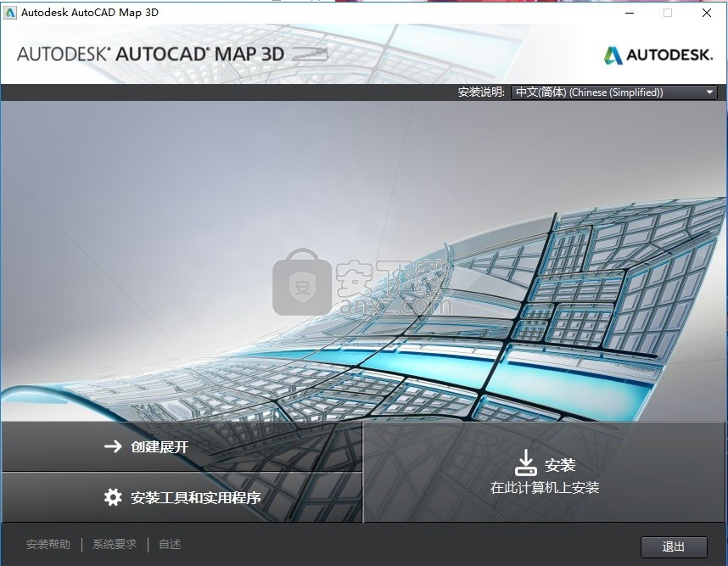Open the installation language dropdown
This screenshot has height=566, width=728.
[613, 92]
